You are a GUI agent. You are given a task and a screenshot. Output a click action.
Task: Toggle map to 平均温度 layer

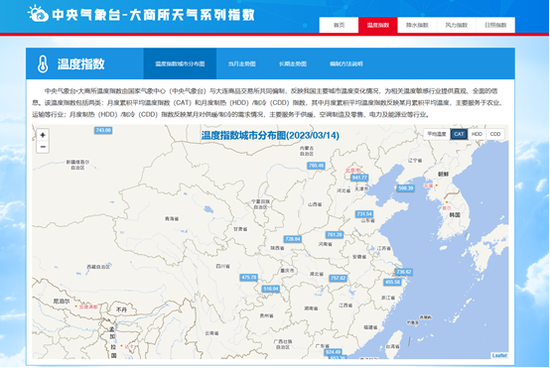pyautogui.click(x=437, y=134)
